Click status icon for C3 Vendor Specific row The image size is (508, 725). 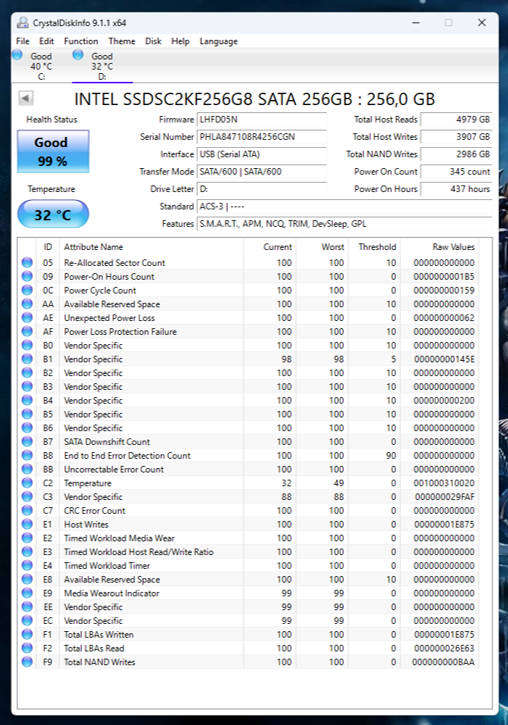pyautogui.click(x=27, y=497)
